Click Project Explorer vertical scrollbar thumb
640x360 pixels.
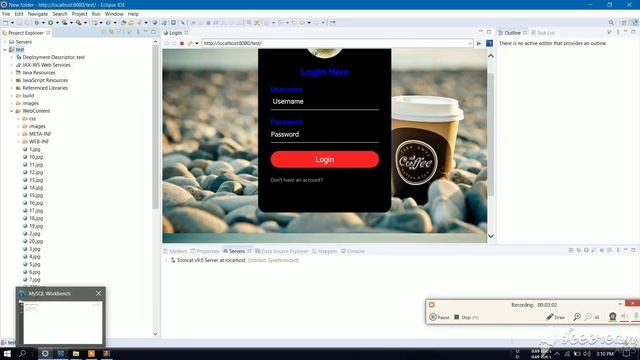pyautogui.click(x=156, y=127)
